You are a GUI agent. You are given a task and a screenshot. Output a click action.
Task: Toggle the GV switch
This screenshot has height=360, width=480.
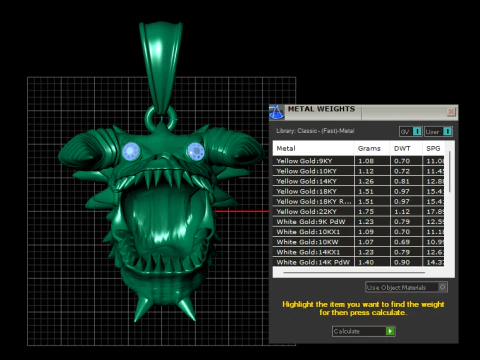pos(411,131)
